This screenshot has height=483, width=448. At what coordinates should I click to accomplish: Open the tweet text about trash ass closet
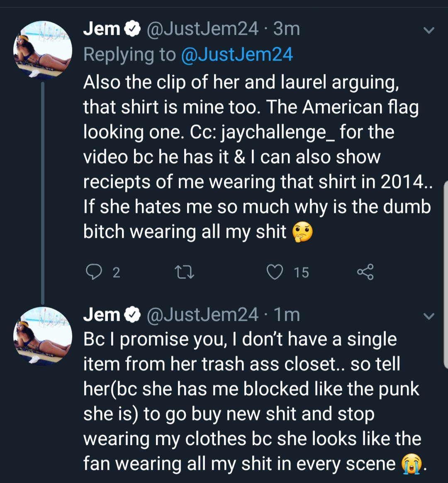pos(252,401)
